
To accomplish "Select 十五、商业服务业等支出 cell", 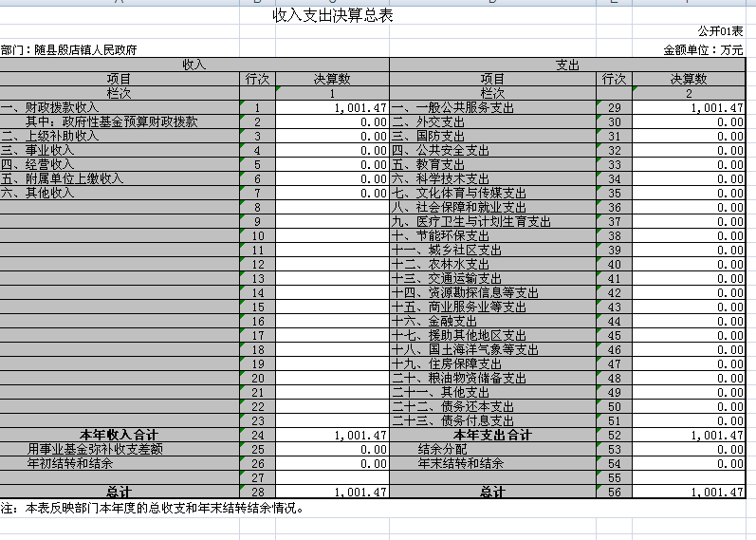I will [x=492, y=307].
